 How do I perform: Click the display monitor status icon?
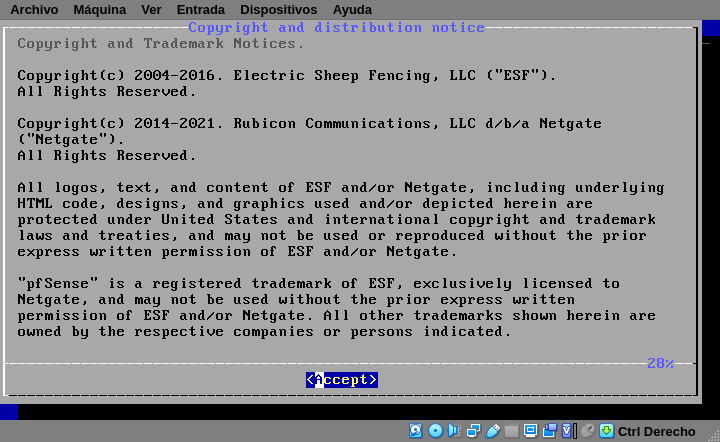pyautogui.click(x=530, y=431)
